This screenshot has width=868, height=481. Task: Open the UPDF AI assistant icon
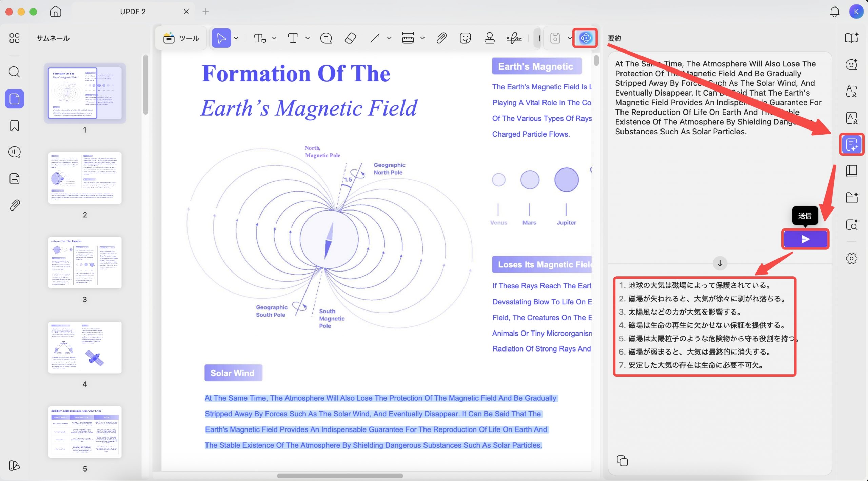[586, 38]
